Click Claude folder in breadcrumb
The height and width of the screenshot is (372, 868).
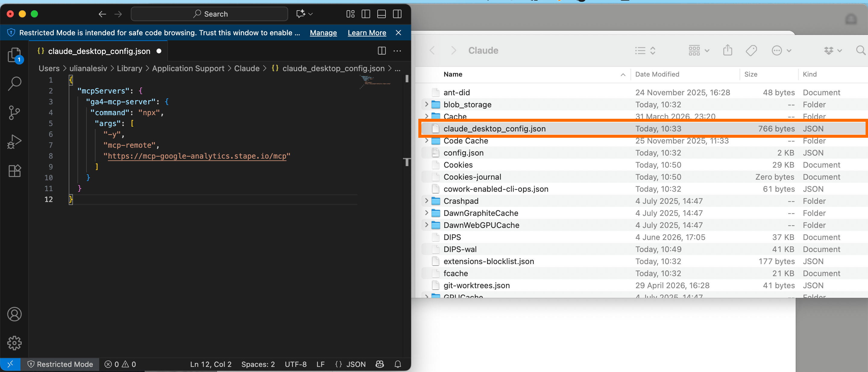247,68
